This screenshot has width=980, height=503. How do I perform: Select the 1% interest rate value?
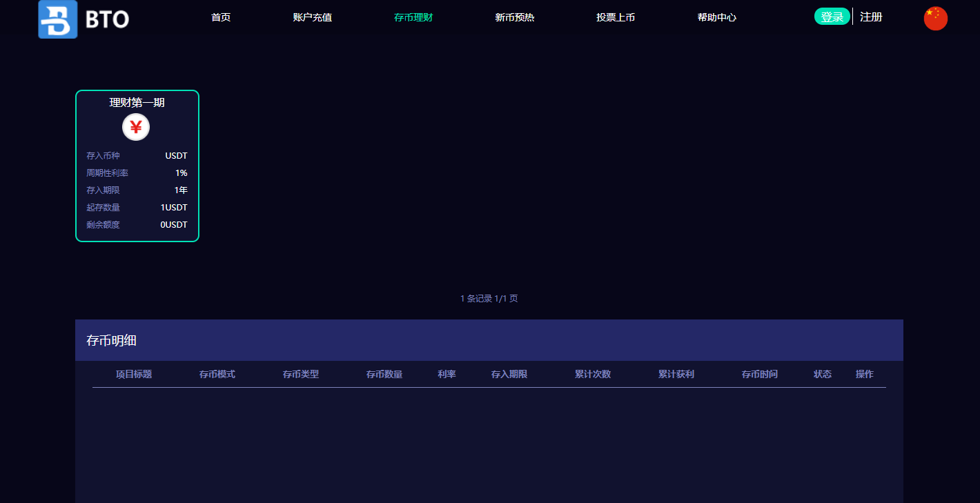coord(182,173)
